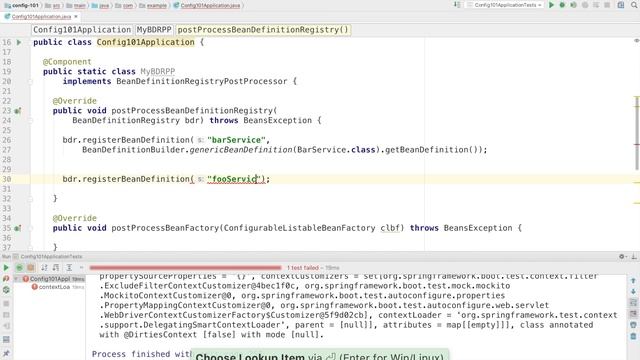Click the src folder in navigation bar

(x=53, y=5)
